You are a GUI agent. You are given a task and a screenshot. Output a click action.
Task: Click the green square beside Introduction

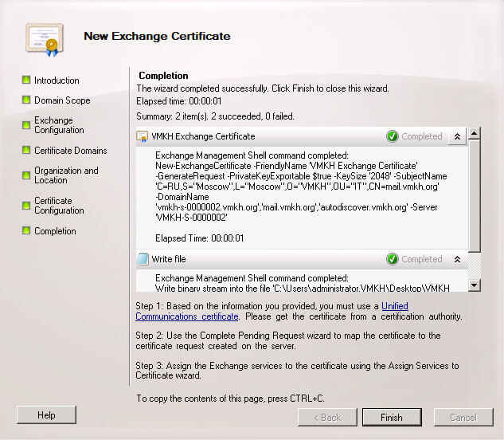[26, 80]
